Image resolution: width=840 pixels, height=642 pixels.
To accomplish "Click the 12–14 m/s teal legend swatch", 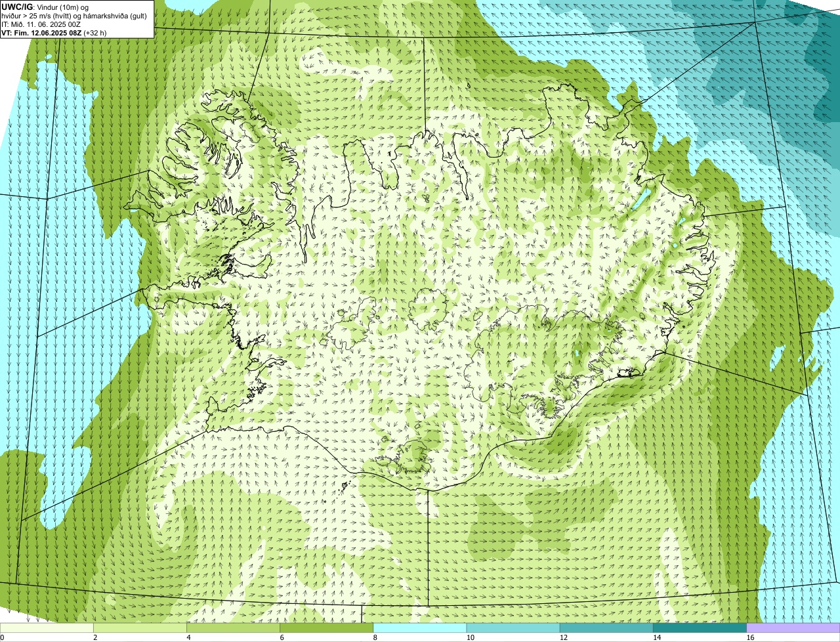I will coord(606,628).
